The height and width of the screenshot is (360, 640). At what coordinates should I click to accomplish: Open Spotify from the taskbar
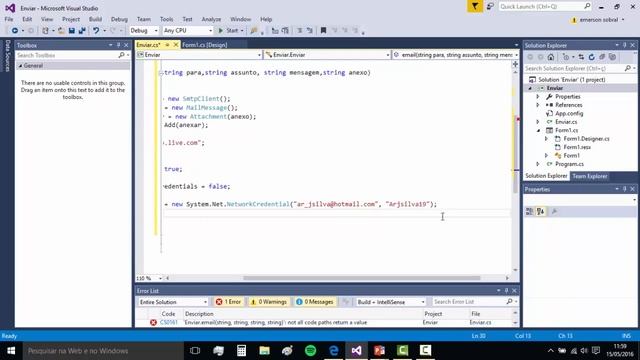coord(311,351)
